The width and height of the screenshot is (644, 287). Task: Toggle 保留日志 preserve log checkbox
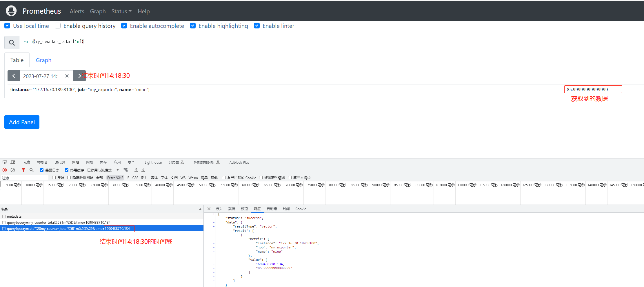42,170
